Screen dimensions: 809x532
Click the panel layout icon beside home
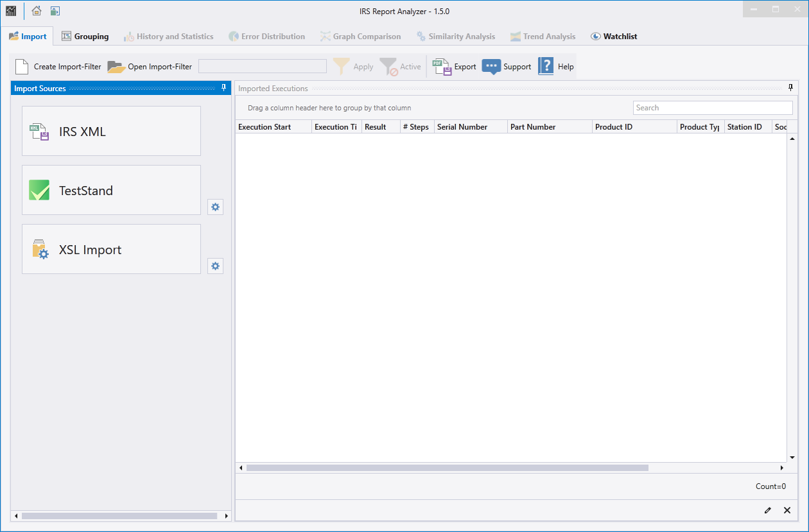coord(55,11)
